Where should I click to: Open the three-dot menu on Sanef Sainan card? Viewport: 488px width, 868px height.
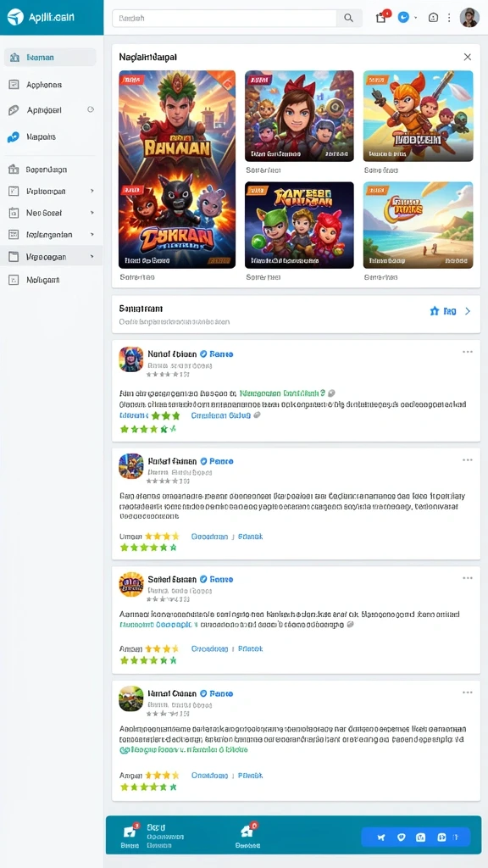468,578
